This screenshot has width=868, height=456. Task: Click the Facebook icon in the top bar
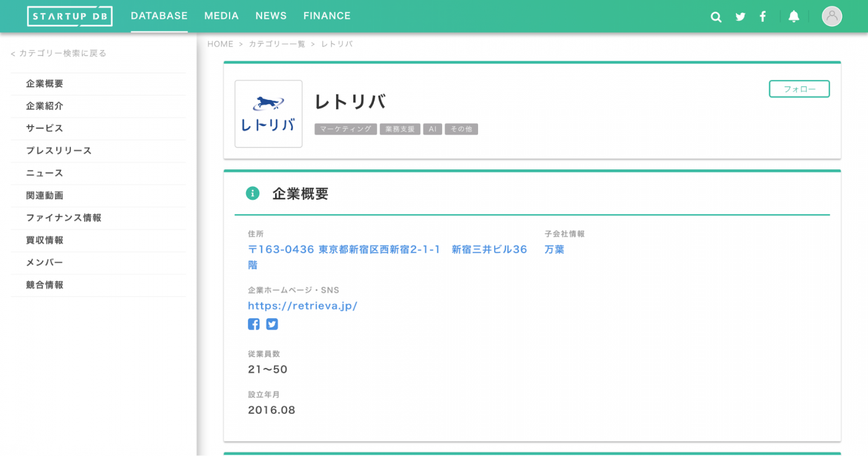[763, 17]
